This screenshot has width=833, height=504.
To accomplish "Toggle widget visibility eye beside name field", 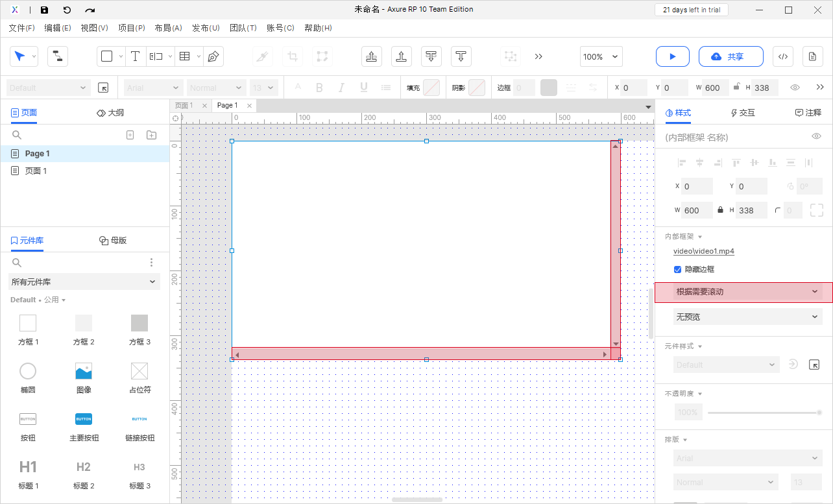I will 817,136.
